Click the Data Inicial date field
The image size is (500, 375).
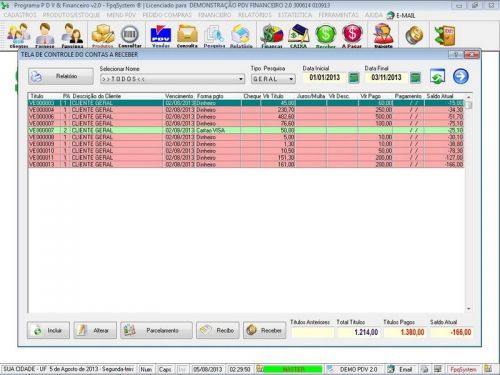coord(325,78)
